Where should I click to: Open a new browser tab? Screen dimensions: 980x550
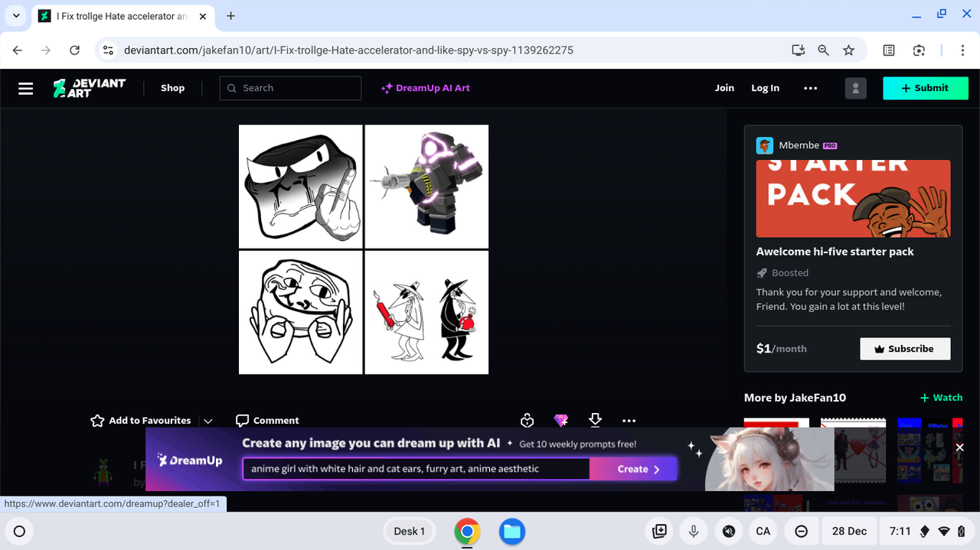(x=230, y=16)
